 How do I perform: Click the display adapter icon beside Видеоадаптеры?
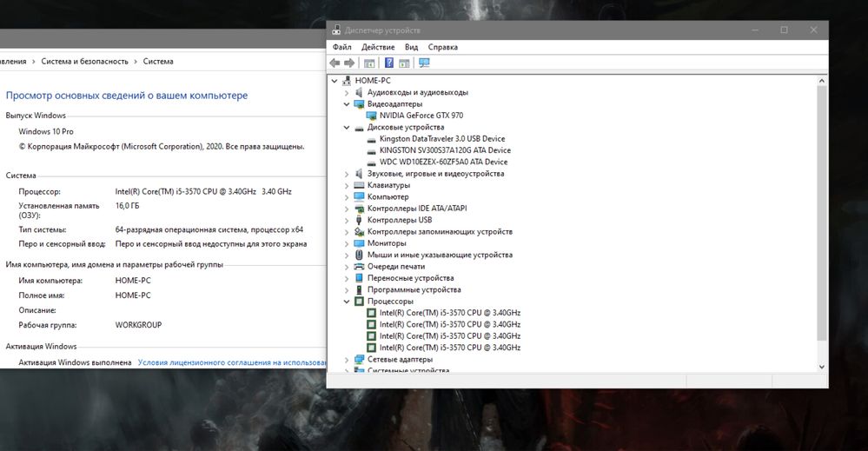(x=359, y=104)
